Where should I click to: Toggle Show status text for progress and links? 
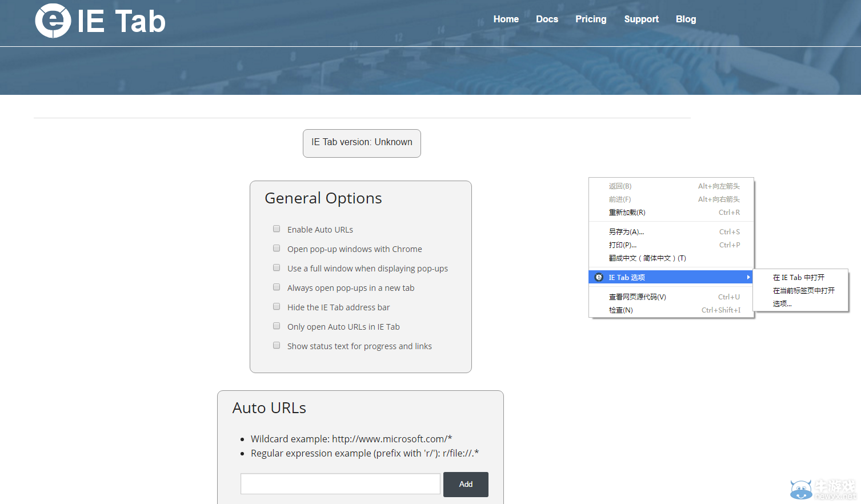click(x=277, y=345)
